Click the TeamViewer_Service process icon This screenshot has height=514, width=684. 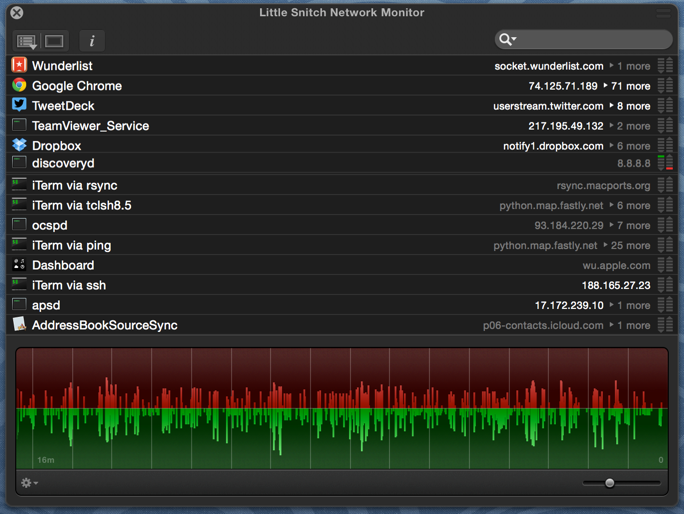click(x=19, y=125)
